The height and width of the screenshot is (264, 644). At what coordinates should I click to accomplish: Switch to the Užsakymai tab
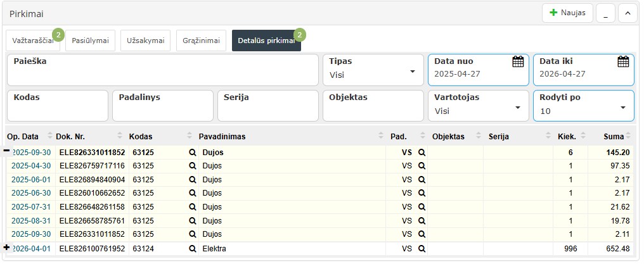(x=145, y=41)
